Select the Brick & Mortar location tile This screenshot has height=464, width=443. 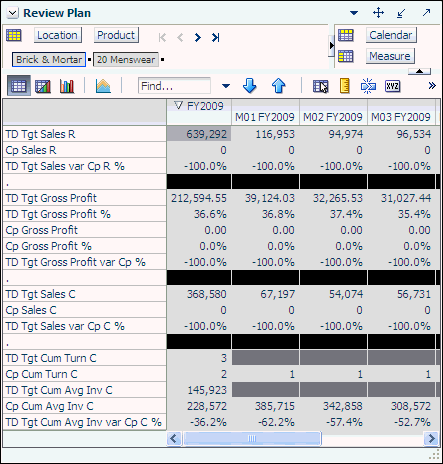(49, 60)
